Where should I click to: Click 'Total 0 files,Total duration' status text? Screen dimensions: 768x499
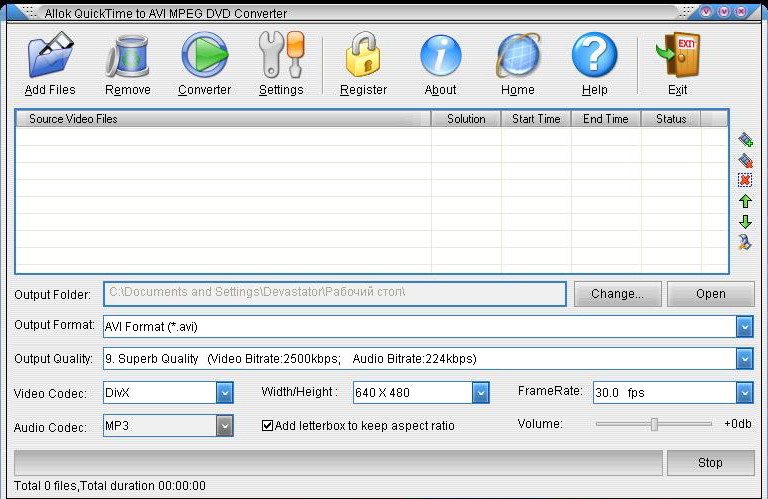coord(110,486)
